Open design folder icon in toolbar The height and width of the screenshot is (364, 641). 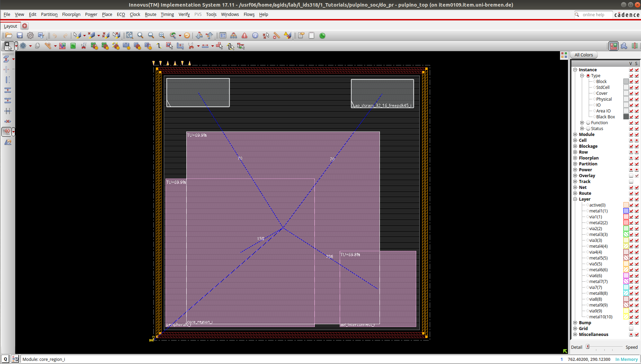point(9,35)
